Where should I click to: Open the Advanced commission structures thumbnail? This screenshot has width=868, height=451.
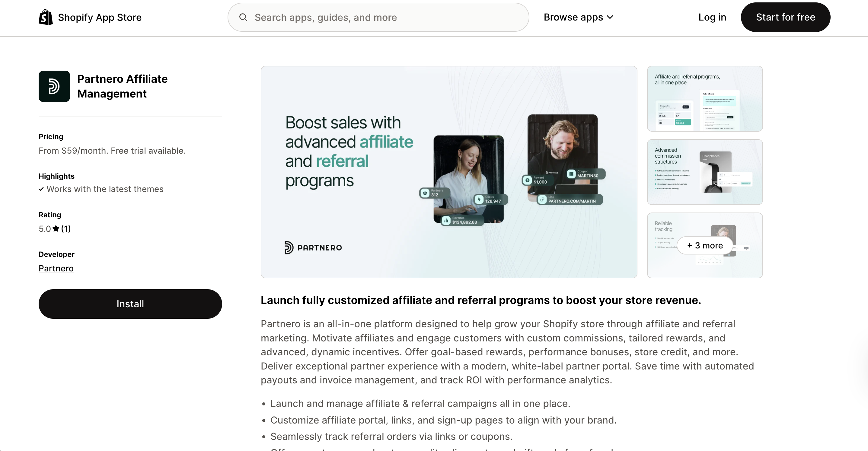pos(705,172)
